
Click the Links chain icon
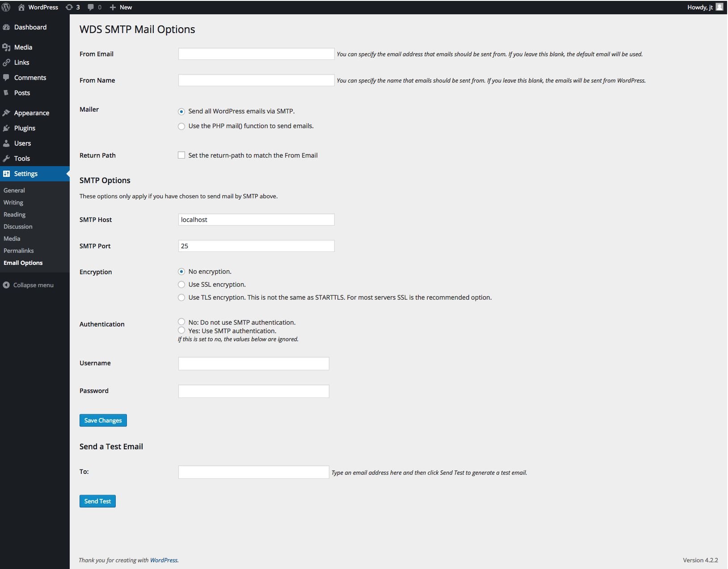click(6, 63)
